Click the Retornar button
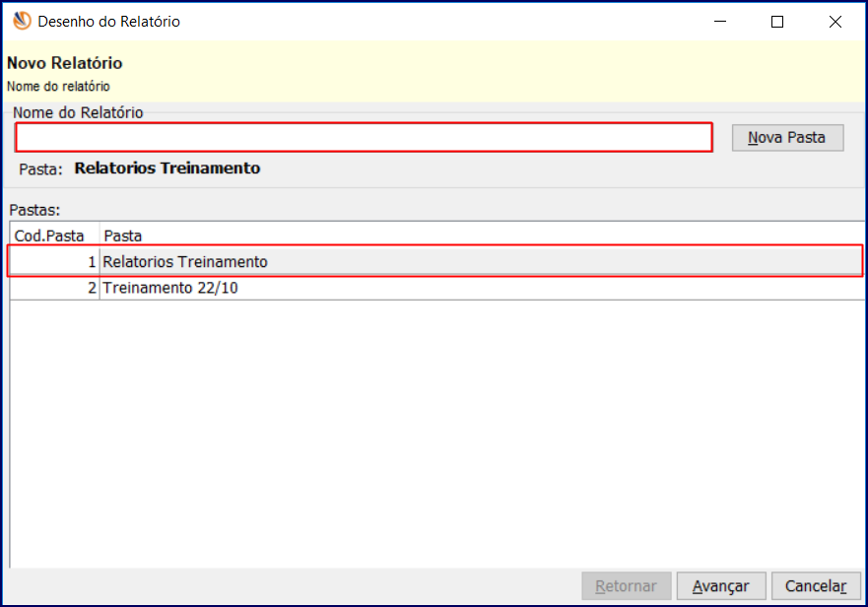Viewport: 868px width, 607px height. pos(626,586)
